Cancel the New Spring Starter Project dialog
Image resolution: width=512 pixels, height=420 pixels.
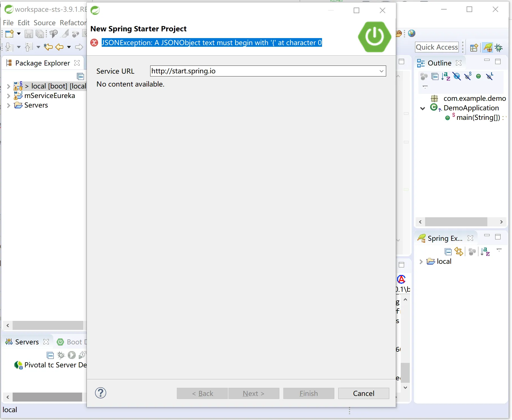click(364, 393)
